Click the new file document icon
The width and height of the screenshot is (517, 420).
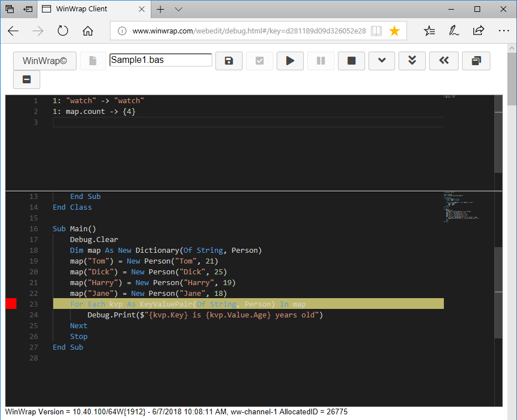point(93,61)
